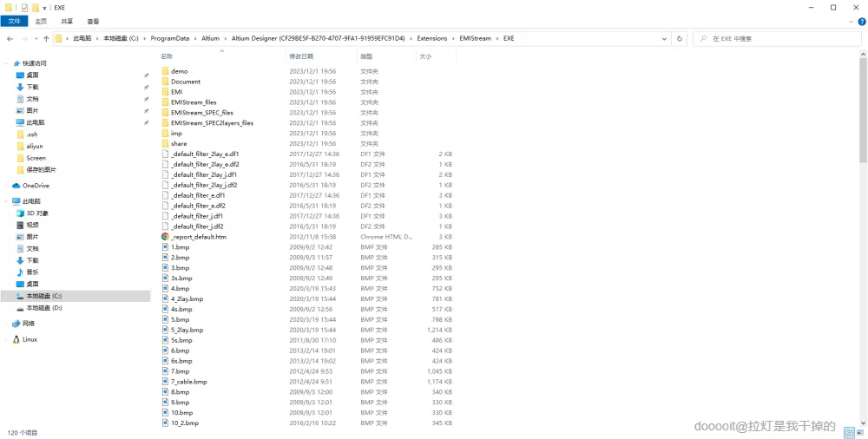Open the 文件 menu tab
868x439 pixels.
coord(15,22)
